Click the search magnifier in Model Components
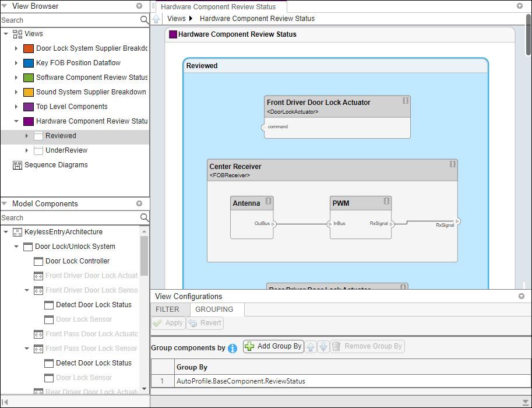 click(x=145, y=217)
